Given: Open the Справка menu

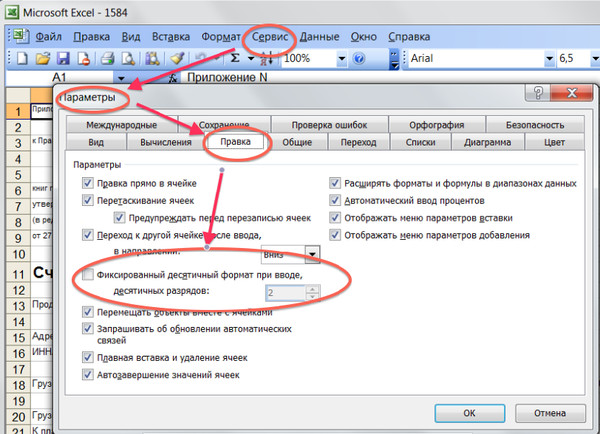Looking at the screenshot, I should [x=409, y=37].
